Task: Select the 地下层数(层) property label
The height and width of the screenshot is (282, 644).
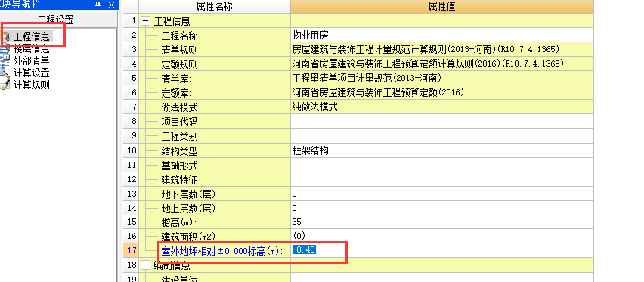Action: (190, 194)
